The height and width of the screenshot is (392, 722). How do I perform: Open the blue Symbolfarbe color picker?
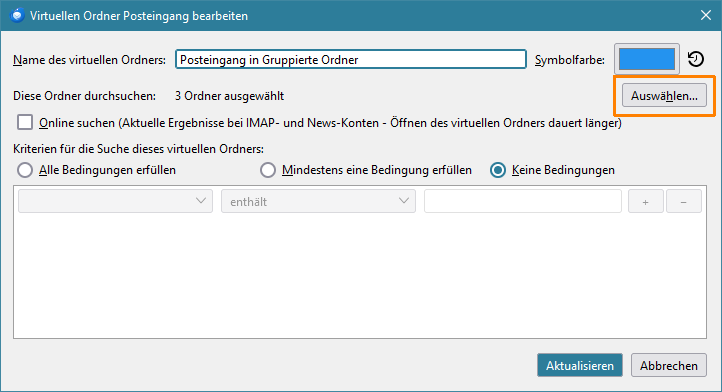(646, 59)
